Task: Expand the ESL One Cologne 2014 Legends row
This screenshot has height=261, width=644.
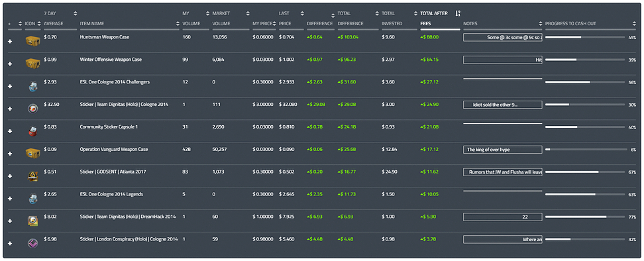Action: 10,199
